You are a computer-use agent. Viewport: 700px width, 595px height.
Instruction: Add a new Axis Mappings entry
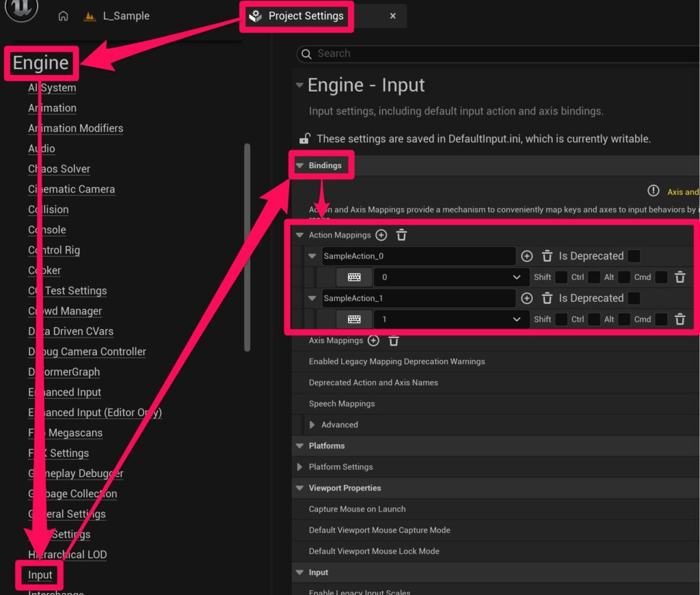373,340
